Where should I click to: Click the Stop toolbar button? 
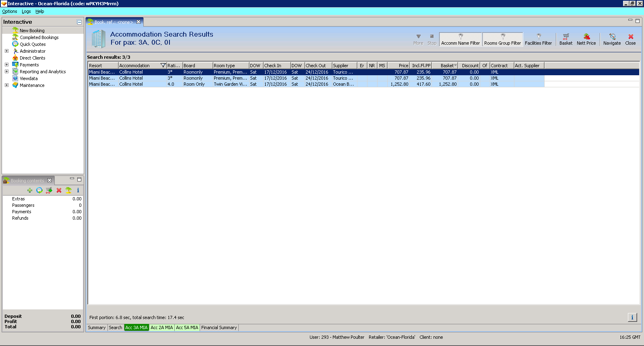pyautogui.click(x=432, y=39)
